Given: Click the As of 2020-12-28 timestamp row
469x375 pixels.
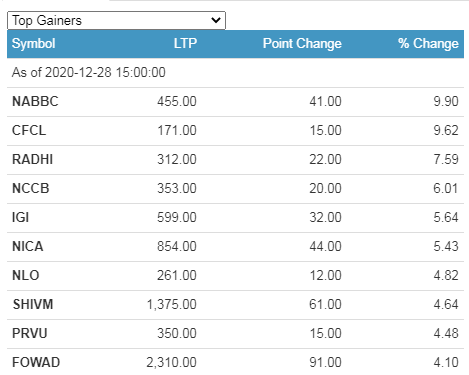Looking at the screenshot, I should click(235, 73).
